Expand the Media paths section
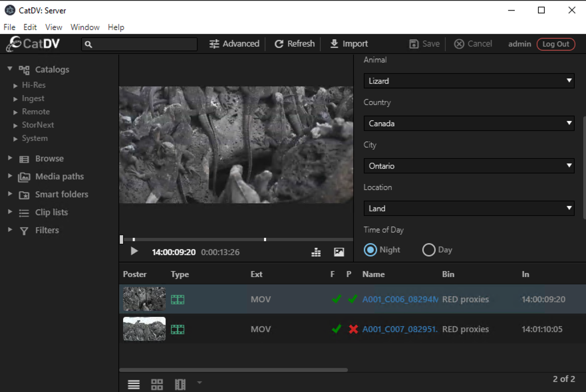The height and width of the screenshot is (392, 586). (10, 176)
